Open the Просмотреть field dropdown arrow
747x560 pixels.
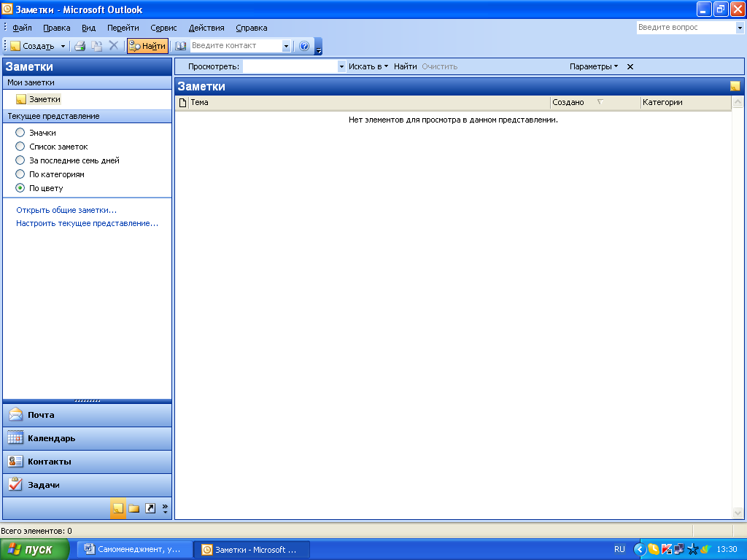341,66
